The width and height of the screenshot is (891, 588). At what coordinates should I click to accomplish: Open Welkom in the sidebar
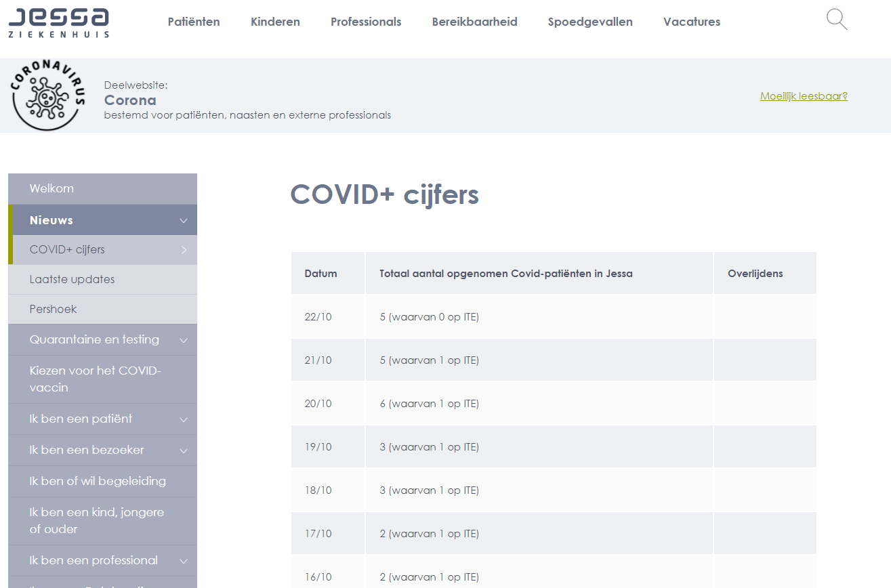[51, 188]
